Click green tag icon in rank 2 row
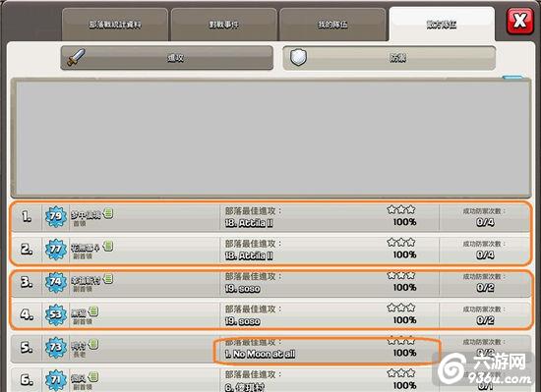 (108, 246)
